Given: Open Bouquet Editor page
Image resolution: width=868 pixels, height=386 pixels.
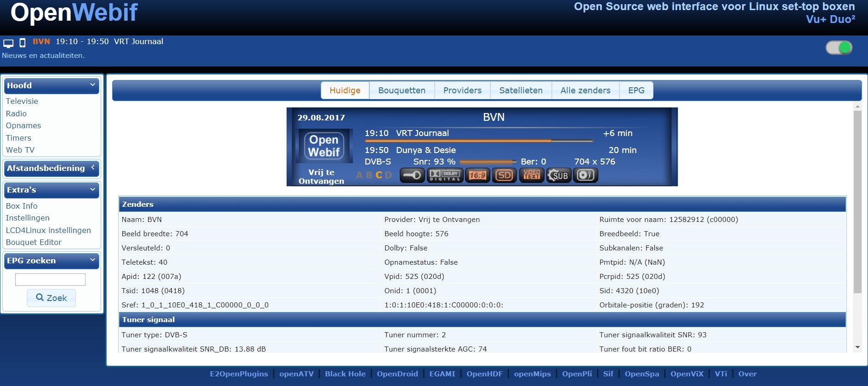Looking at the screenshot, I should (x=34, y=242).
